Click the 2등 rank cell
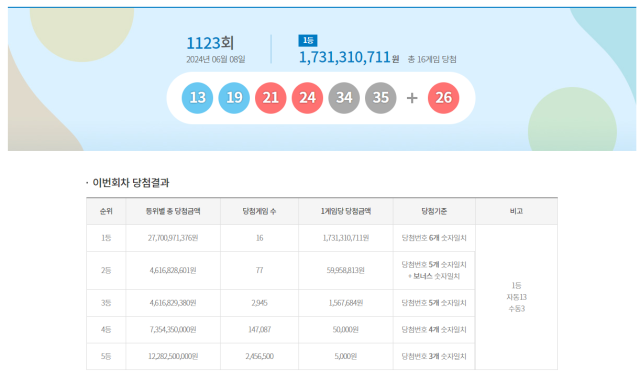Viewport: 640px width, 380px height. (106, 270)
